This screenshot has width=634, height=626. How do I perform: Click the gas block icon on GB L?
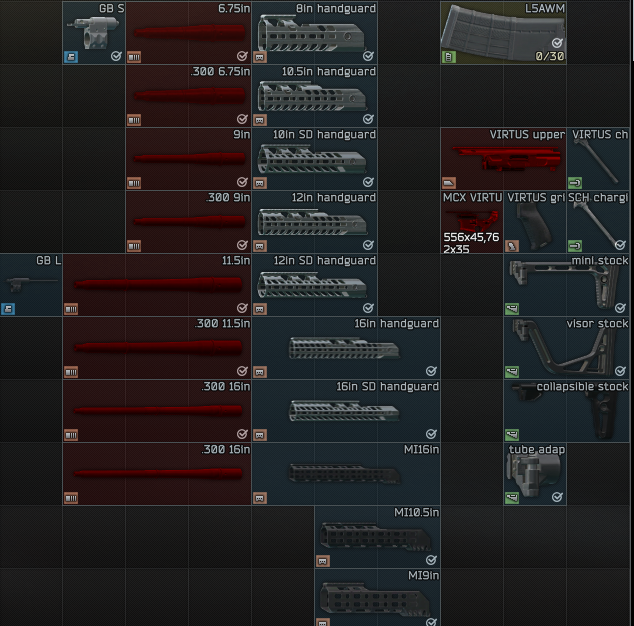(x=8, y=309)
